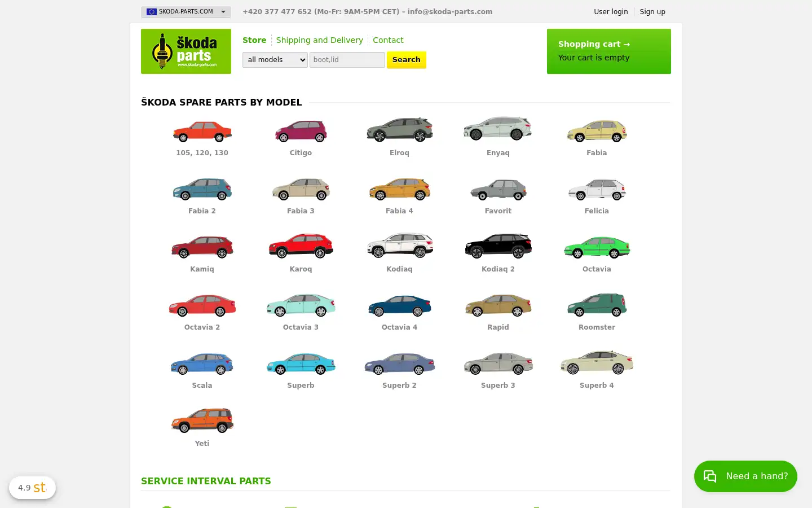Click the blue Scala car icon
The height and width of the screenshot is (508, 812).
pos(202,364)
